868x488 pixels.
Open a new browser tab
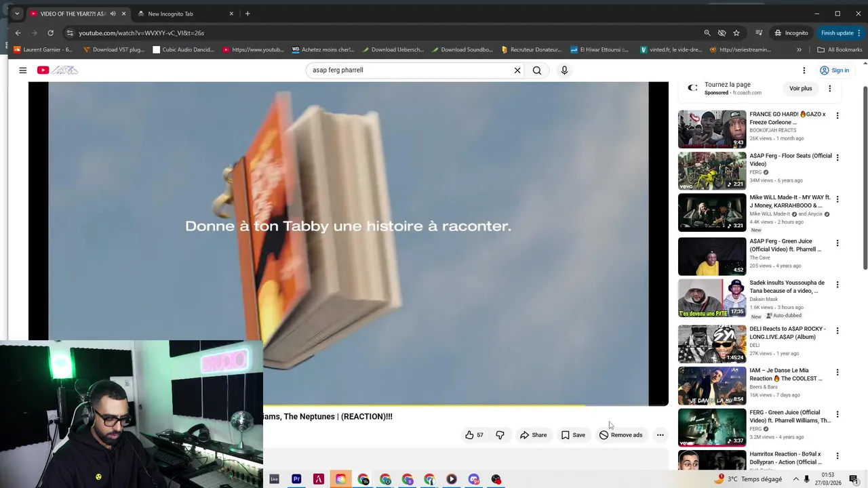pos(248,14)
